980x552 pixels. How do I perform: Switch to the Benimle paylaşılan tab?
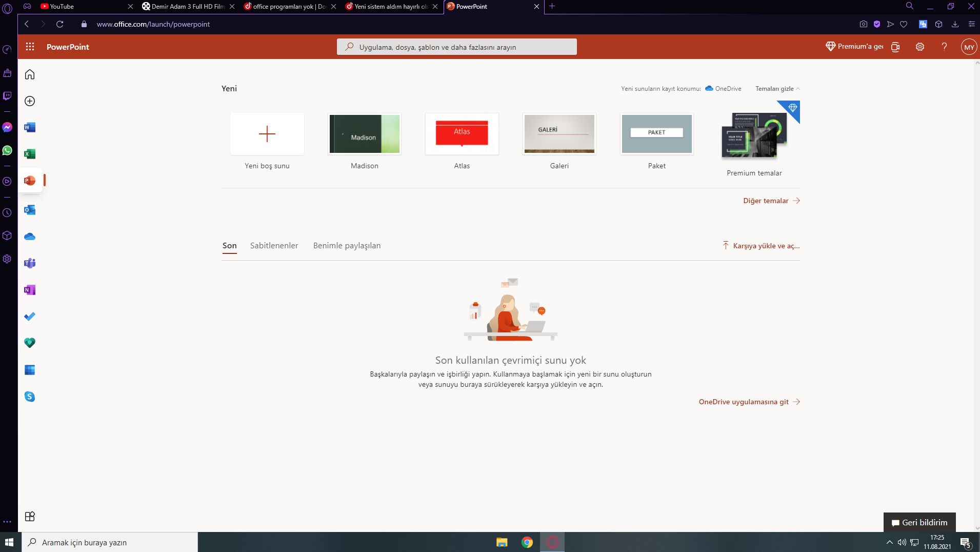tap(347, 245)
